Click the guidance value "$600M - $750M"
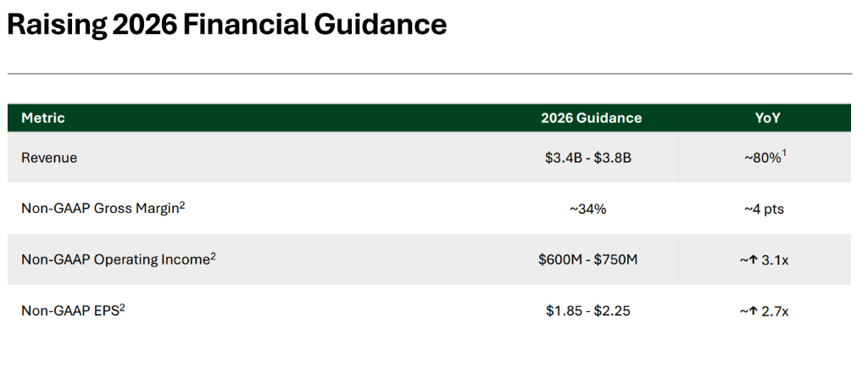Screen dimensions: 868x374 point(587,260)
